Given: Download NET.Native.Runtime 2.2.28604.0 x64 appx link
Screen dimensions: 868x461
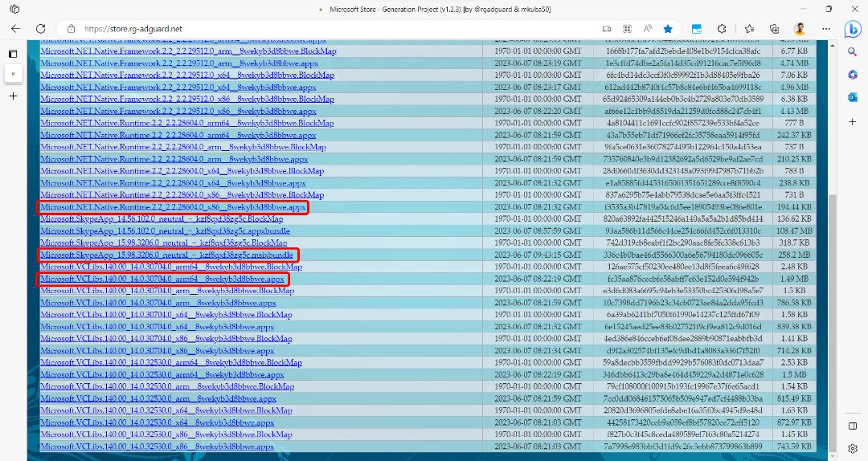Looking at the screenshot, I should point(174,183).
